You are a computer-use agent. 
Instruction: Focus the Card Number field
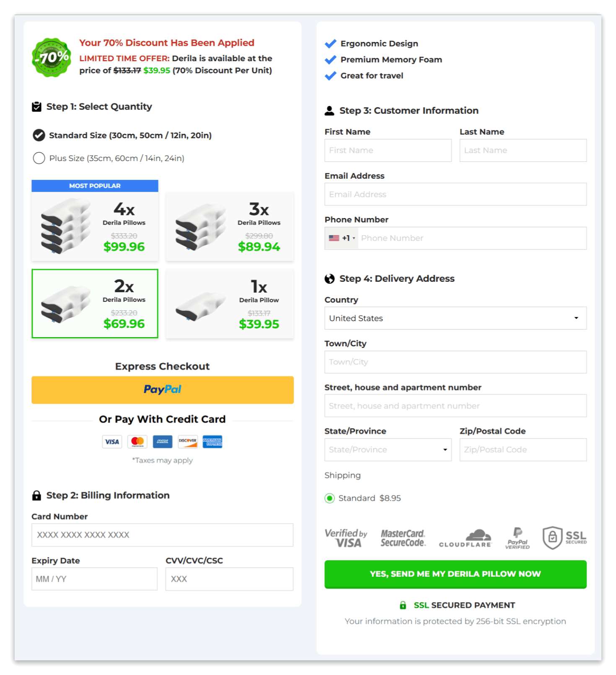coord(163,535)
